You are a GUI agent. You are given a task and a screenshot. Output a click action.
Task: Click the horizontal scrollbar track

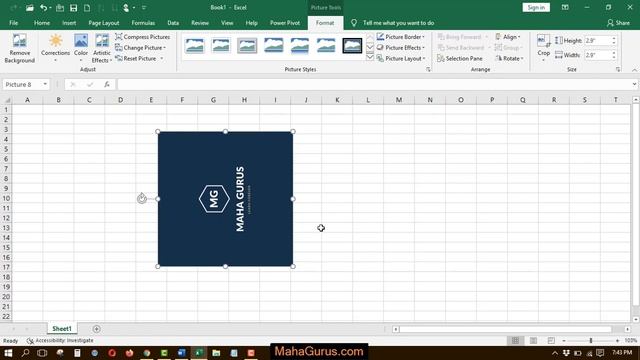(x=505, y=329)
